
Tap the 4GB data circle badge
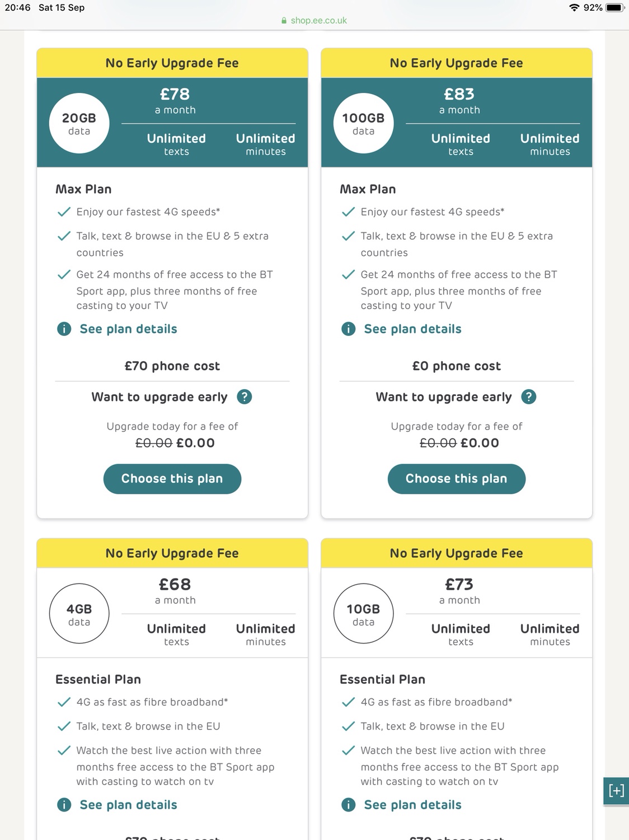79,614
